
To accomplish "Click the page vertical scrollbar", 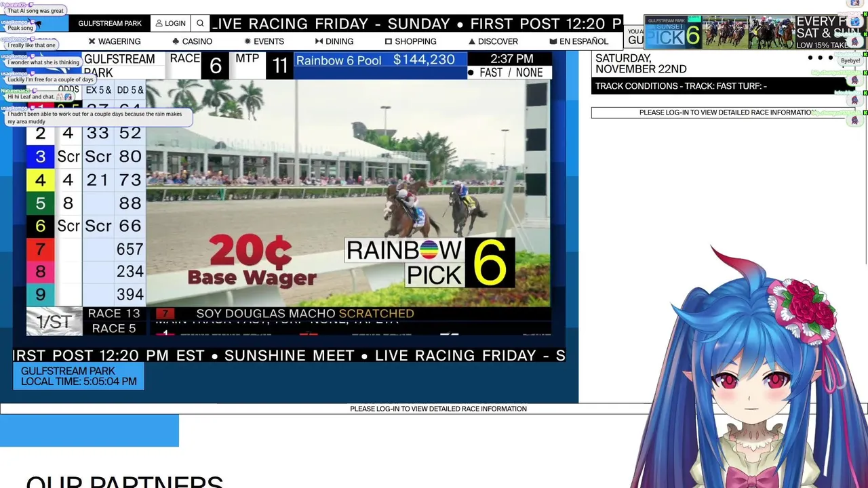I will [865, 156].
